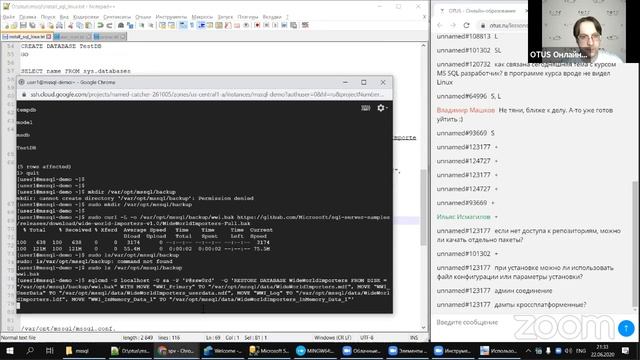Click the Cut scissors icon in Notepad++
This screenshot has height=360, width=640.
[x=71, y=25]
